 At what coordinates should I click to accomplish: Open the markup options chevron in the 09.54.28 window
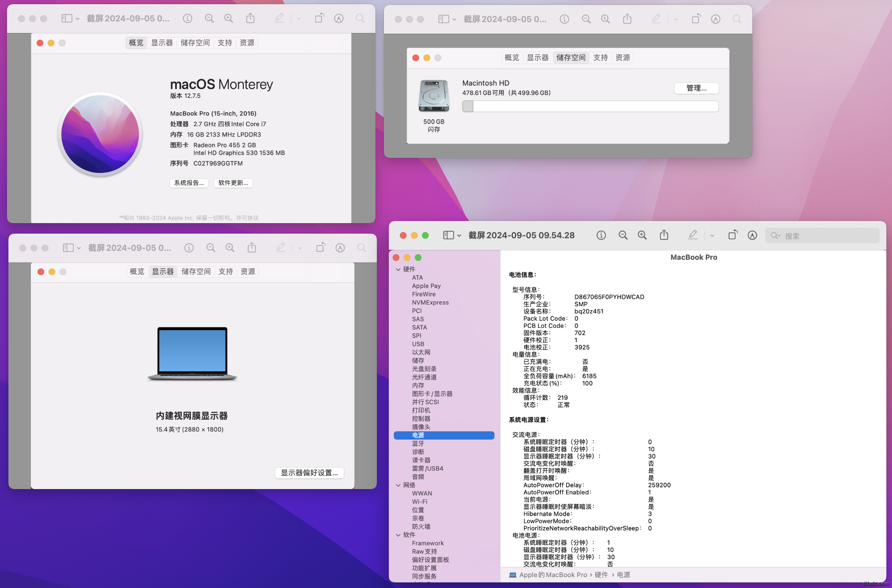[x=712, y=235]
